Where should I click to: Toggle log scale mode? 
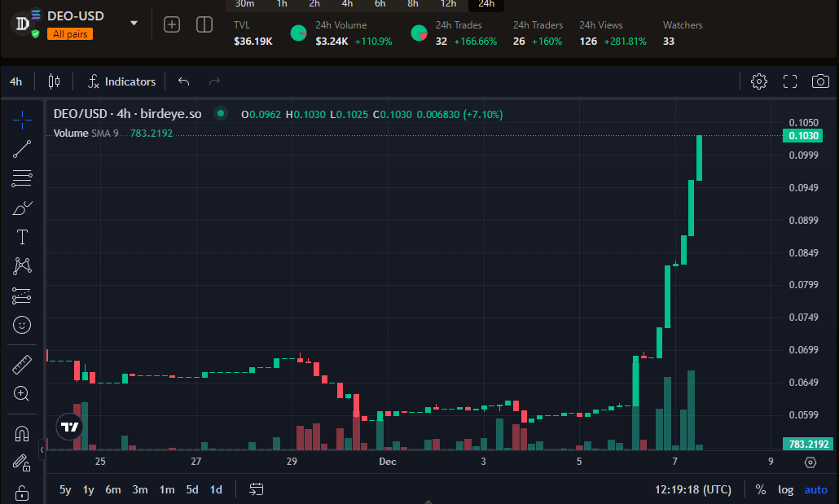click(x=785, y=489)
